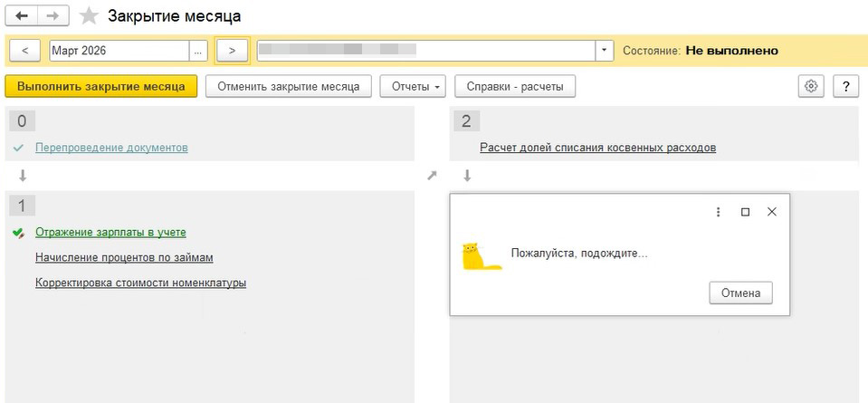Viewport: 868px width, 403px height.
Task: Click Выполнить закрытие месяца button
Action: pyautogui.click(x=100, y=86)
